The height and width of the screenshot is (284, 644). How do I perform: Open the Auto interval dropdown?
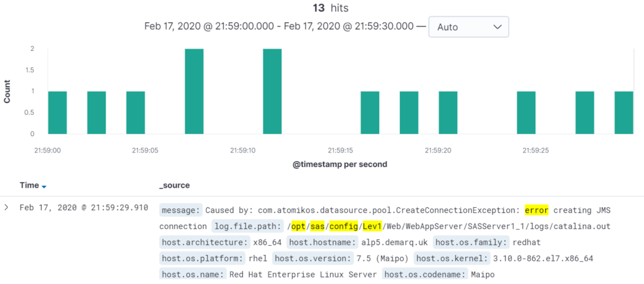click(x=469, y=27)
